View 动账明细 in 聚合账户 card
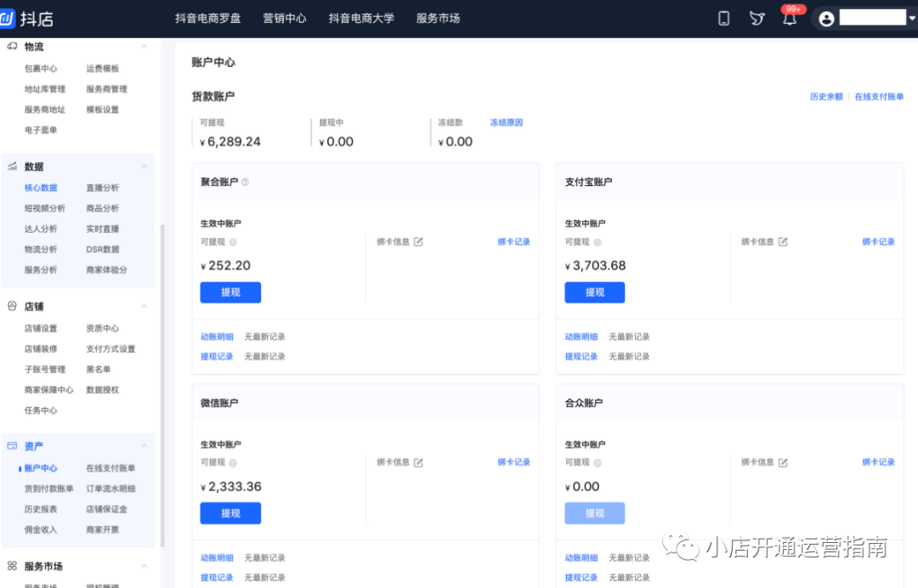 217,336
